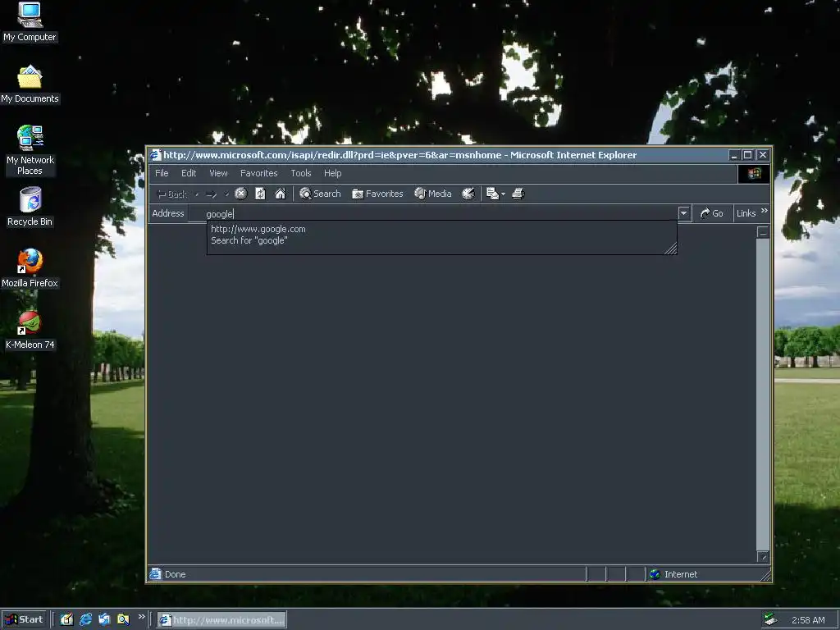Open the View menu

click(218, 173)
